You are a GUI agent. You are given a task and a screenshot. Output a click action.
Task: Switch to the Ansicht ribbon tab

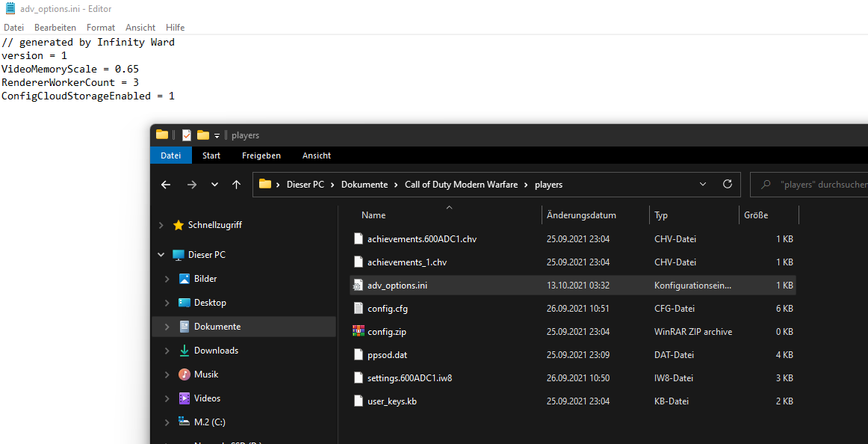[x=316, y=155]
